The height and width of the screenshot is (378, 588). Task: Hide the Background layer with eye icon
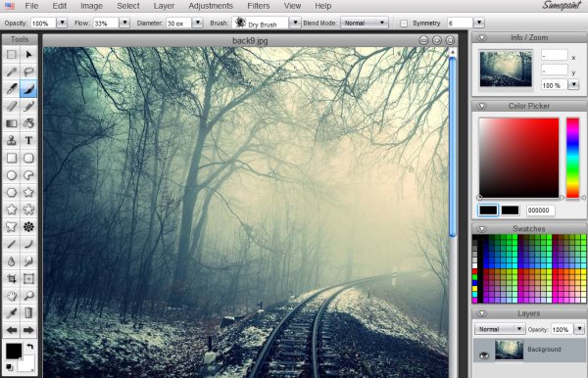click(x=484, y=354)
